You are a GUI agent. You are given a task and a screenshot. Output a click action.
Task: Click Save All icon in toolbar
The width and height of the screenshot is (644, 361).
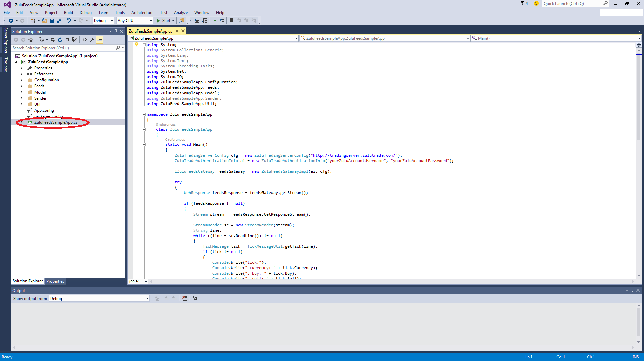59,21
